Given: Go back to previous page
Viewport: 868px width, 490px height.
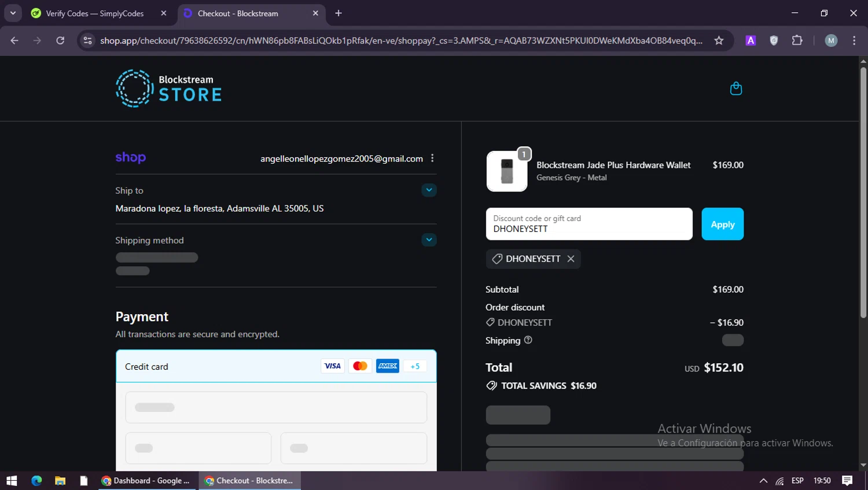Looking at the screenshot, I should 14,40.
